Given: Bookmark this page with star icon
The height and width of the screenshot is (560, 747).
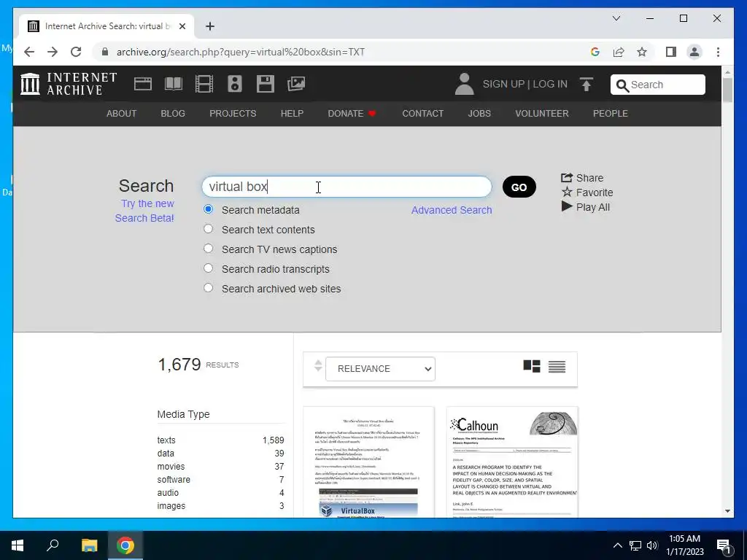Looking at the screenshot, I should coord(642,52).
